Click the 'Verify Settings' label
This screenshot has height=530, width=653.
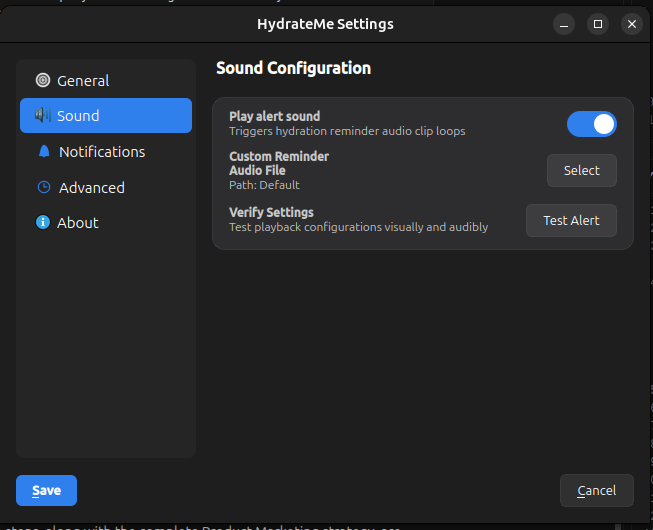click(x=271, y=212)
